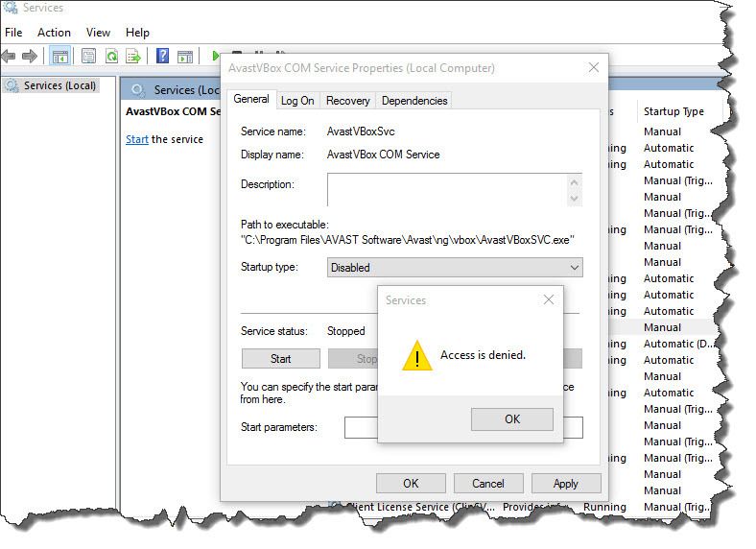Click the Description box scroll up arrow
The width and height of the screenshot is (756, 549).
tap(574, 182)
